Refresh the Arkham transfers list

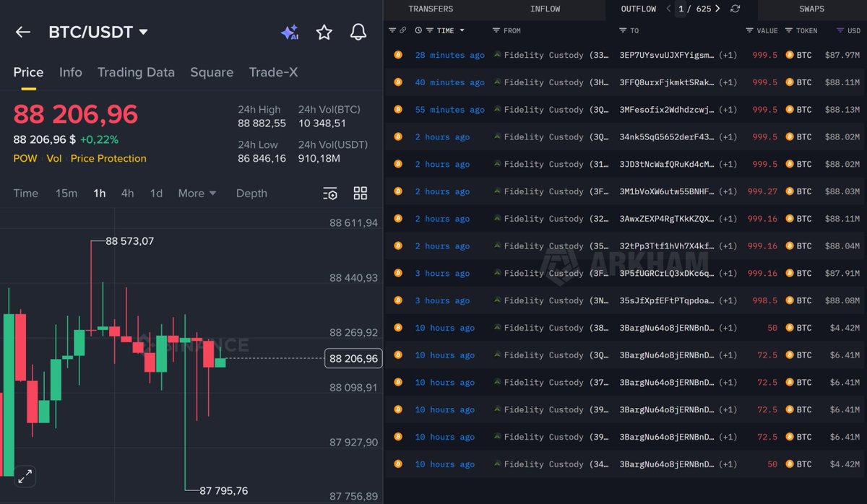pyautogui.click(x=736, y=9)
